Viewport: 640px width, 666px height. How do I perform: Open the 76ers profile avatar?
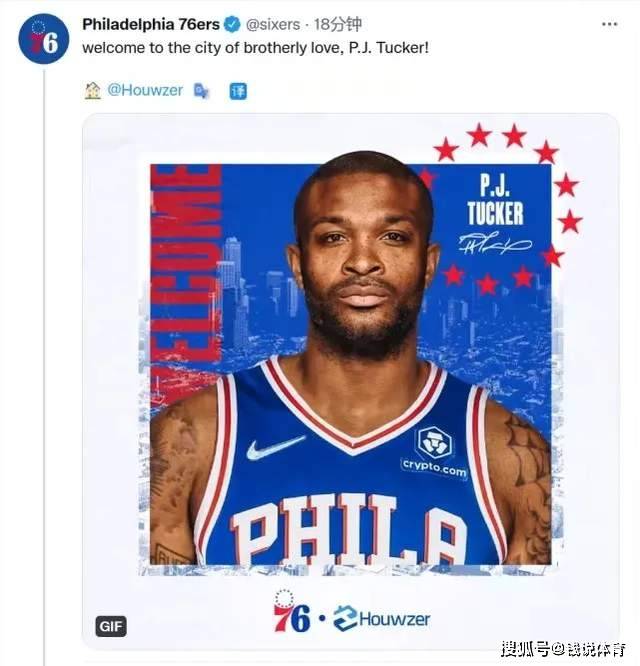(44, 39)
